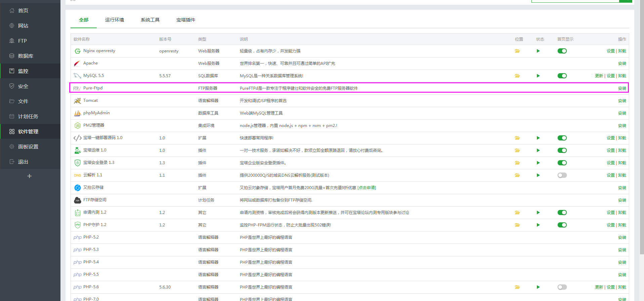
Task: Click 点击申请 link for 又拍云存储
Action: 367,188
